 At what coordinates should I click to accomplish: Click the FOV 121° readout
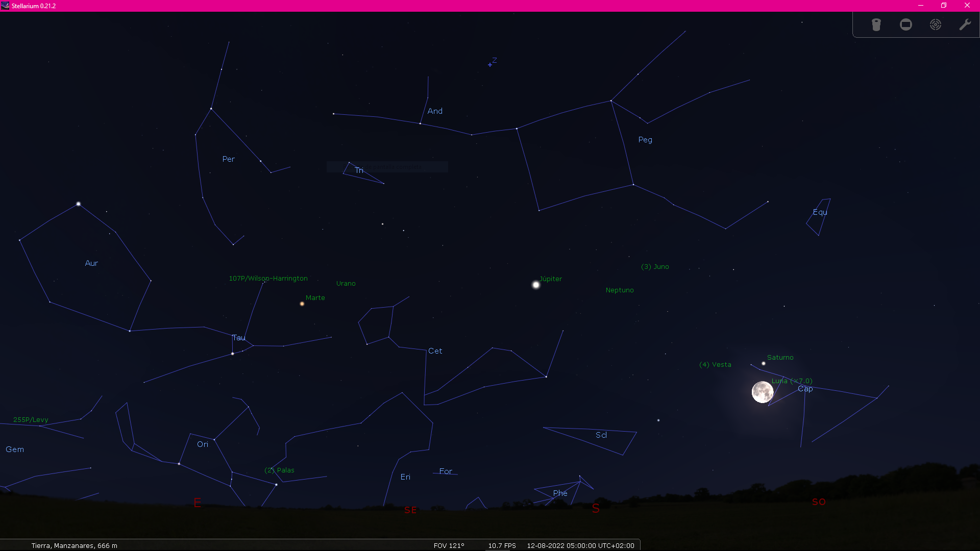pos(449,545)
